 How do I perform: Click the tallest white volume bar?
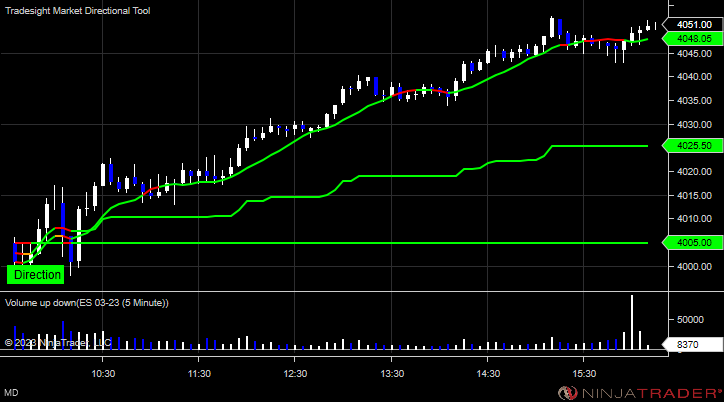[x=632, y=322]
